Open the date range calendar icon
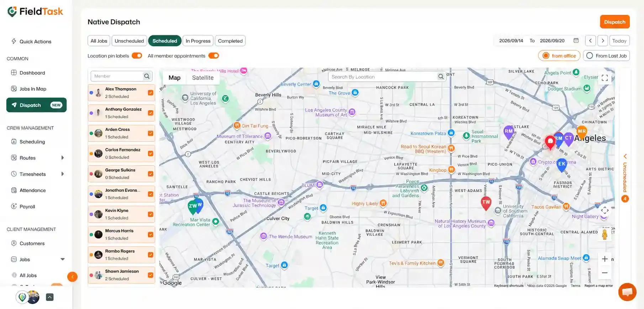644x309 pixels. [x=576, y=41]
